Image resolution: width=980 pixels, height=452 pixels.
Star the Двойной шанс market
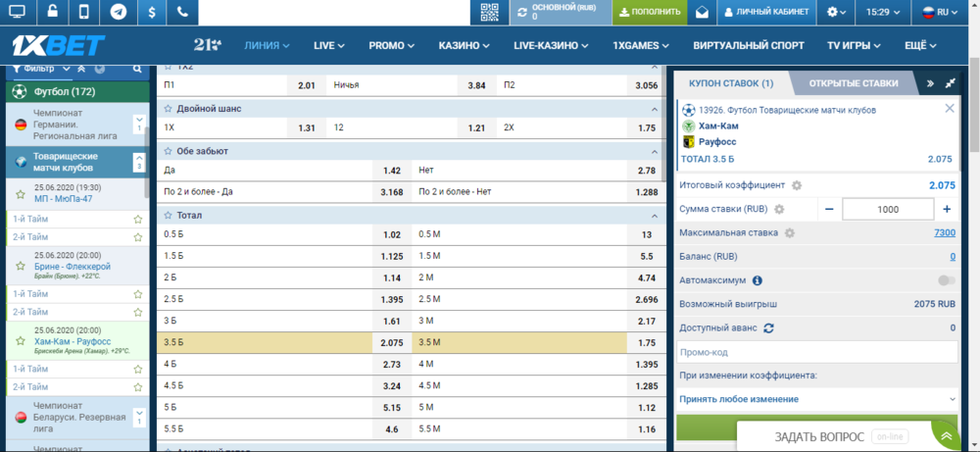click(x=168, y=109)
